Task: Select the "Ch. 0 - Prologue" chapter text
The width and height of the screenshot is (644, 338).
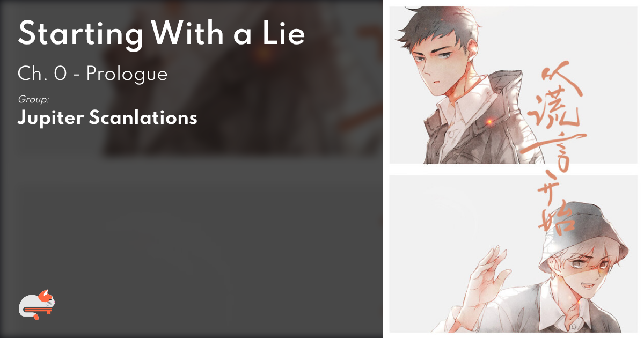Action: click(93, 74)
